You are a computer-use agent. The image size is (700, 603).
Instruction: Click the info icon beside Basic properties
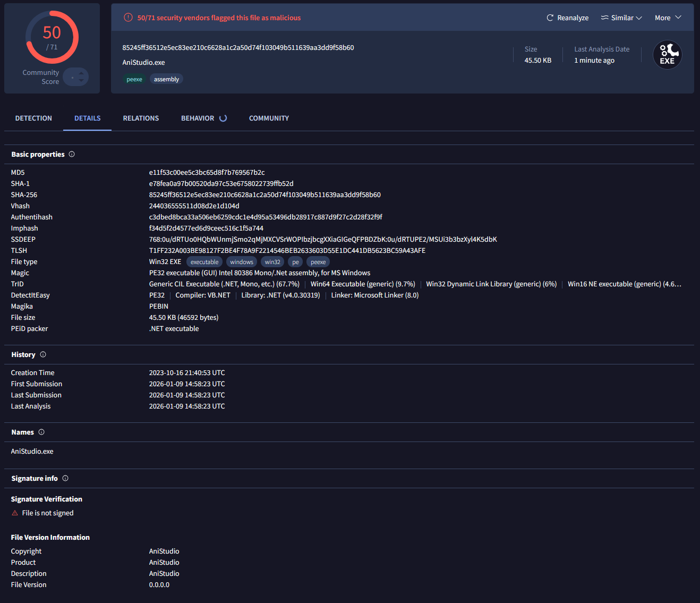coord(72,154)
